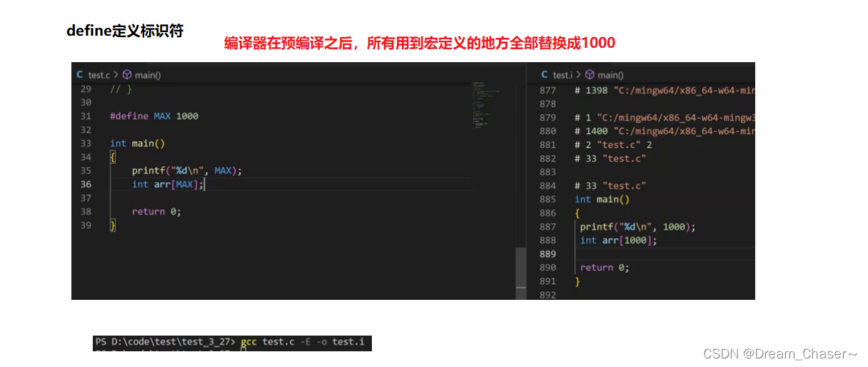Click line number 36 in test.c gutter

pyautogui.click(x=86, y=184)
